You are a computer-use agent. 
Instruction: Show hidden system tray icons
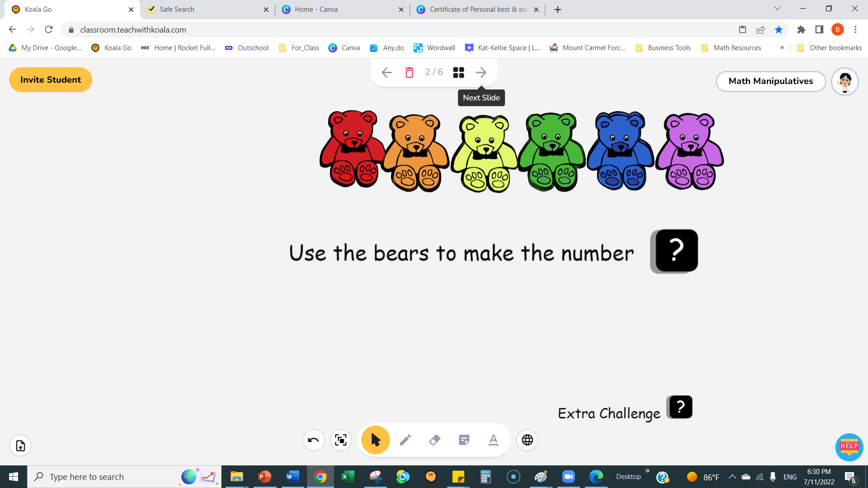tap(732, 476)
